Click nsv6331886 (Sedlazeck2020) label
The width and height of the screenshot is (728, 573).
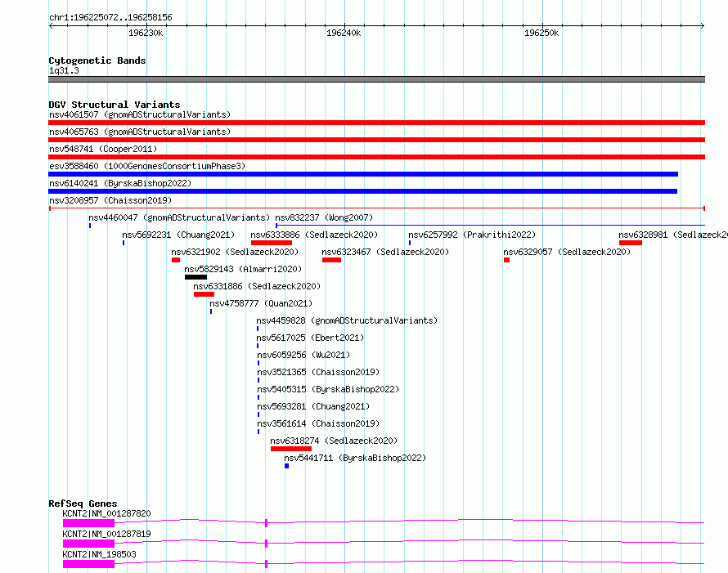(x=257, y=286)
